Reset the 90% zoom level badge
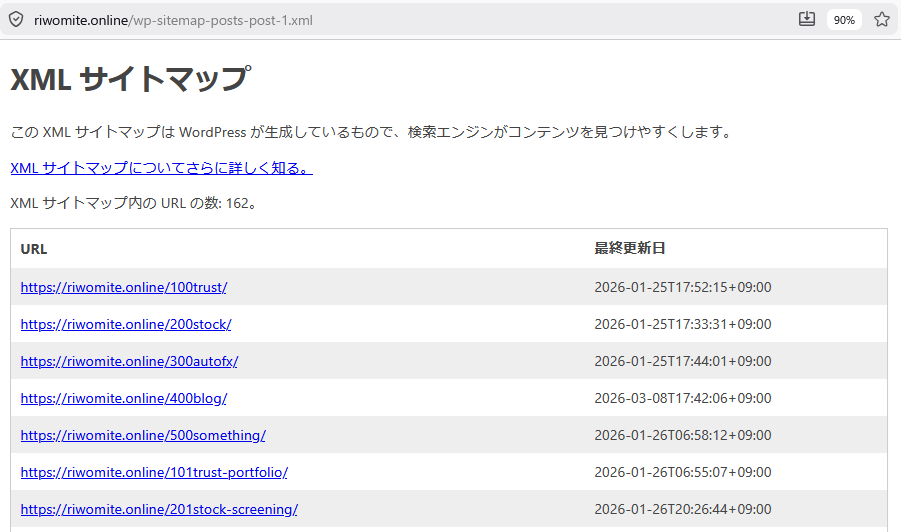 844,20
